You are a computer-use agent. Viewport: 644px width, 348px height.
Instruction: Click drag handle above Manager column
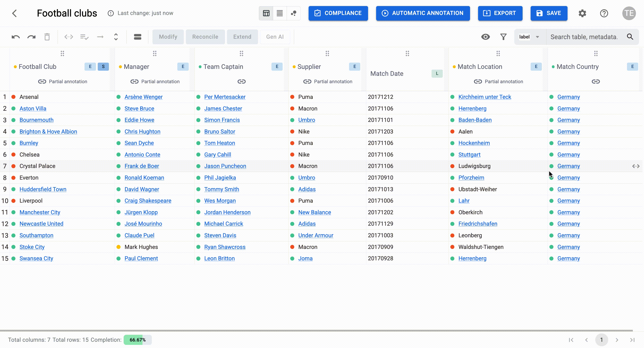click(155, 53)
